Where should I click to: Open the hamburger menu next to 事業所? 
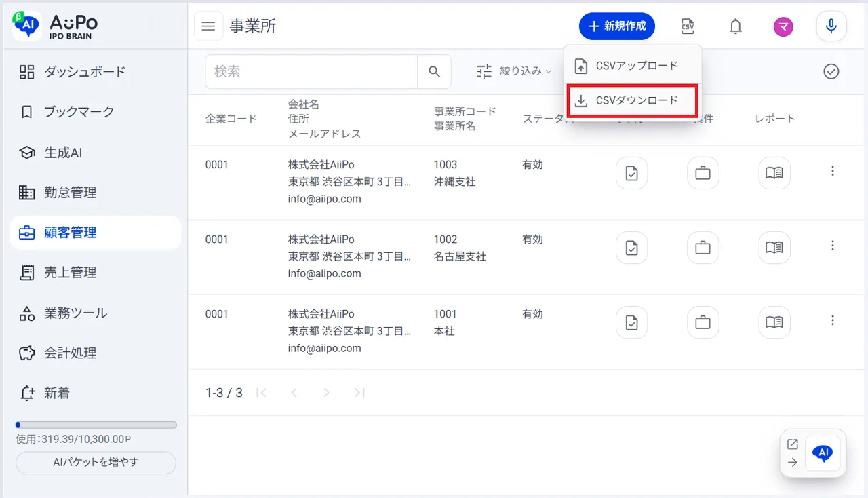coord(209,26)
